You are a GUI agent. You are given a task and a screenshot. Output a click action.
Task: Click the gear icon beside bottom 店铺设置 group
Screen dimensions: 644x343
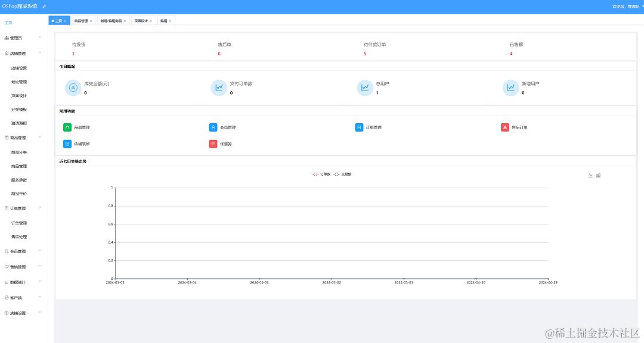(x=7, y=313)
